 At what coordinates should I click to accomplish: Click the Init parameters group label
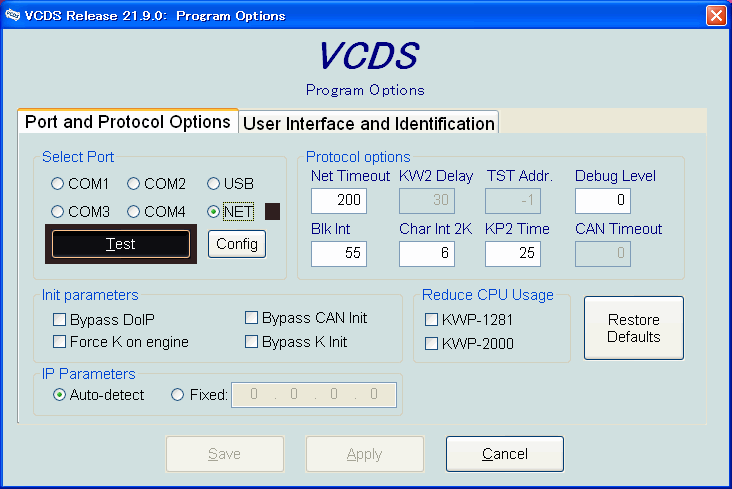tap(90, 295)
